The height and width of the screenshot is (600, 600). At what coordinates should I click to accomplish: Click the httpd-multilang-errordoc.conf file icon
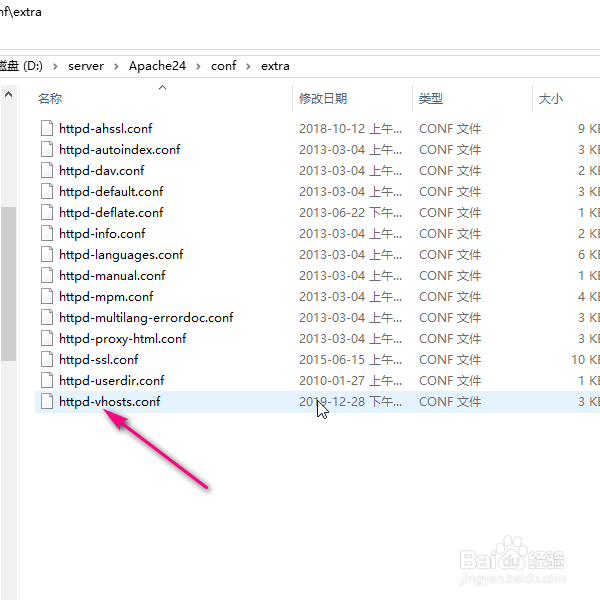click(x=47, y=318)
